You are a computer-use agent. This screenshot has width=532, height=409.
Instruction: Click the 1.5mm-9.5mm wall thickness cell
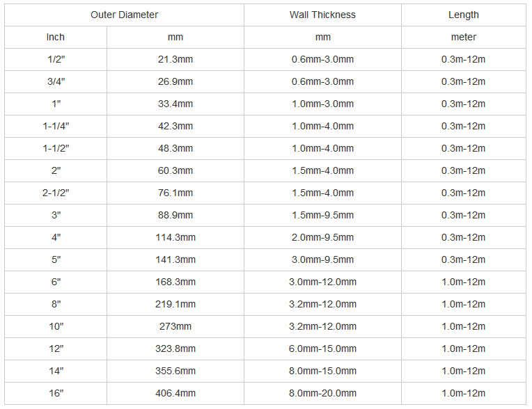322,215
